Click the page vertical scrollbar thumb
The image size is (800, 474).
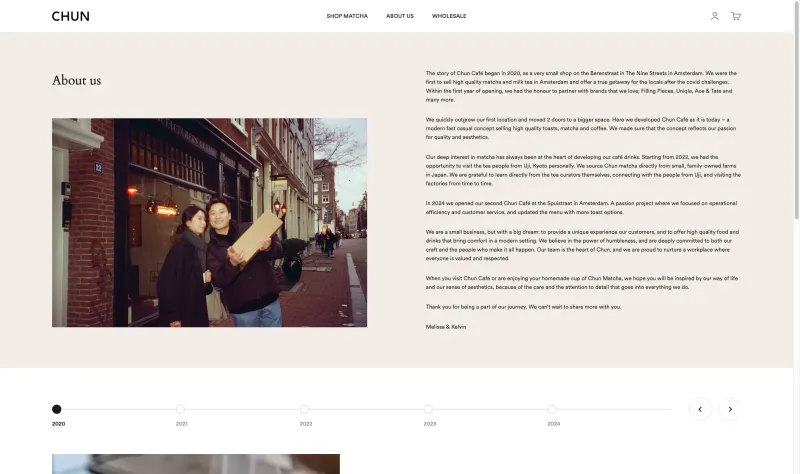[796, 110]
